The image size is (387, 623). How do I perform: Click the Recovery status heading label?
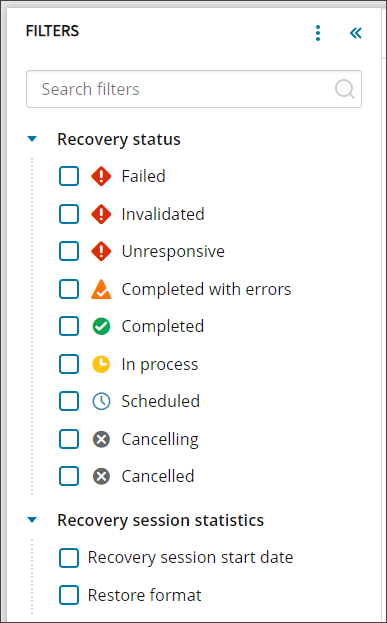(x=119, y=139)
